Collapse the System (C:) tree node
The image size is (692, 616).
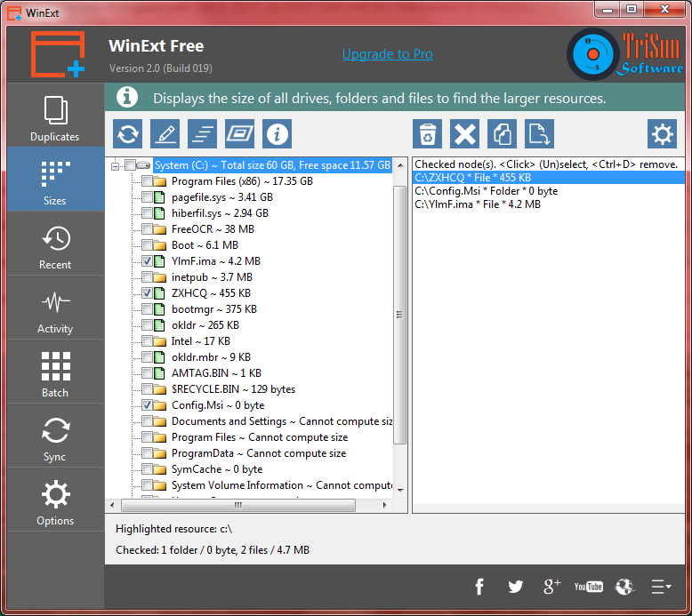[x=116, y=166]
